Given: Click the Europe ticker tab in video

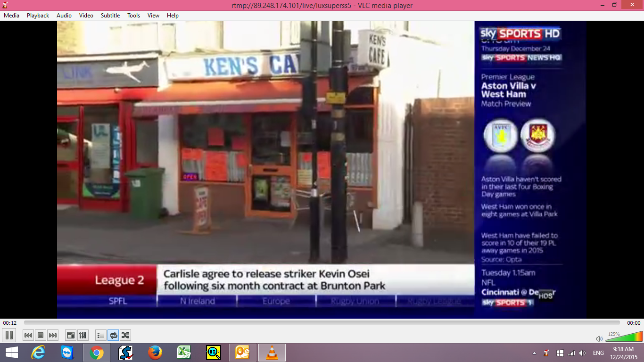Looking at the screenshot, I should pyautogui.click(x=276, y=301).
